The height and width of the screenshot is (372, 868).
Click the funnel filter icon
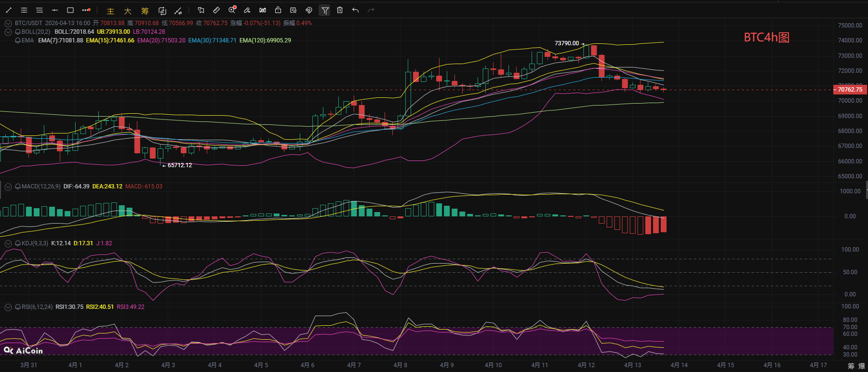coord(325,10)
